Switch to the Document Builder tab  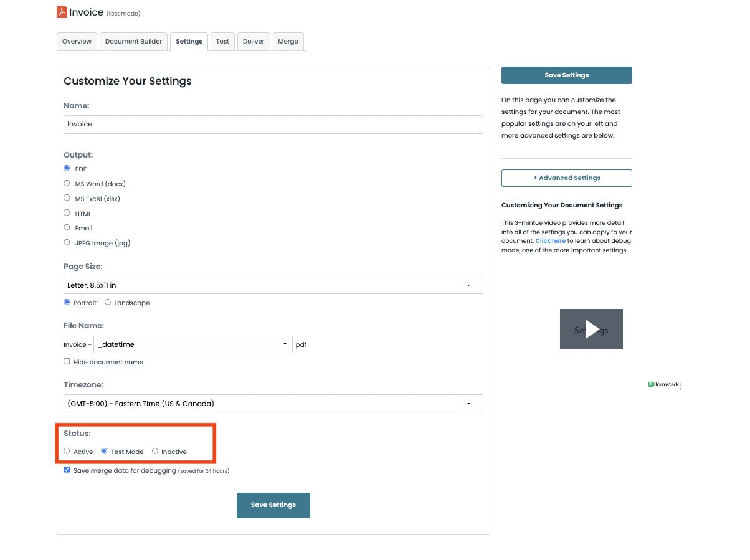pyautogui.click(x=133, y=42)
